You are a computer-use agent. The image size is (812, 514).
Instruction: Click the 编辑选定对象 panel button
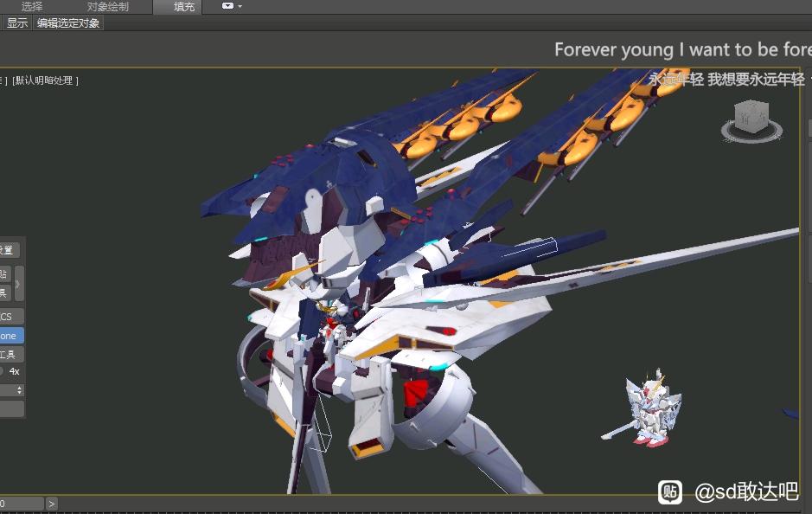coord(67,22)
